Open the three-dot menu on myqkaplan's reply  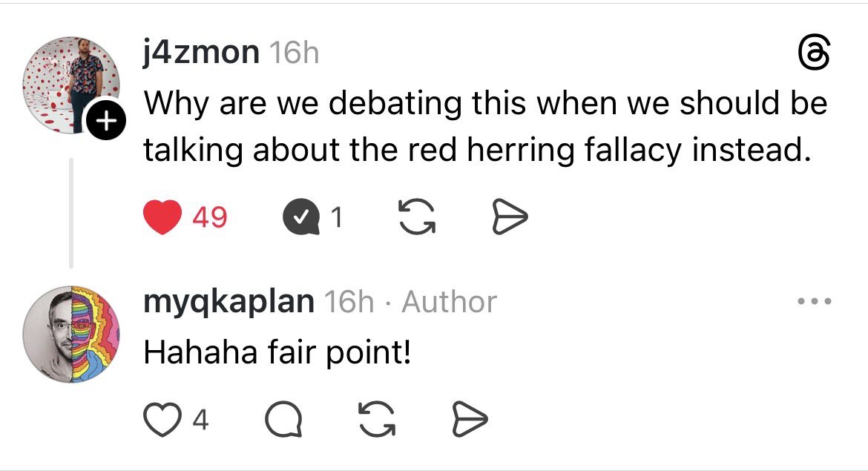[x=813, y=302]
